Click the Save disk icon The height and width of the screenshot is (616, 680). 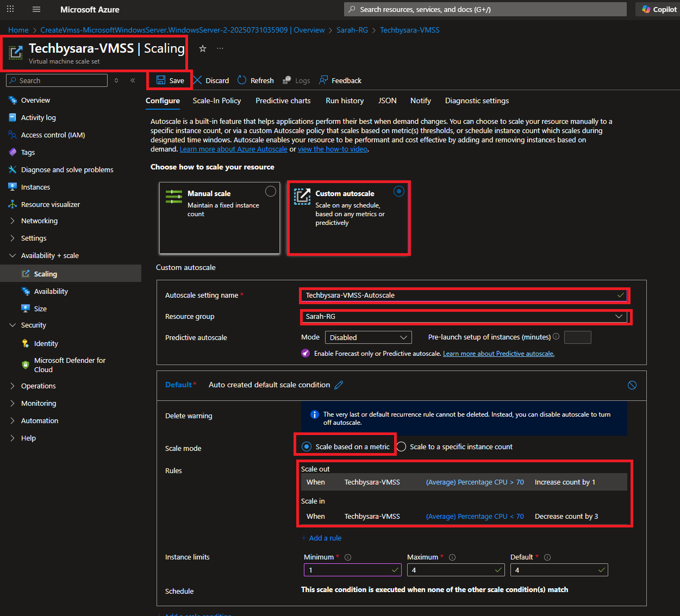coord(161,80)
